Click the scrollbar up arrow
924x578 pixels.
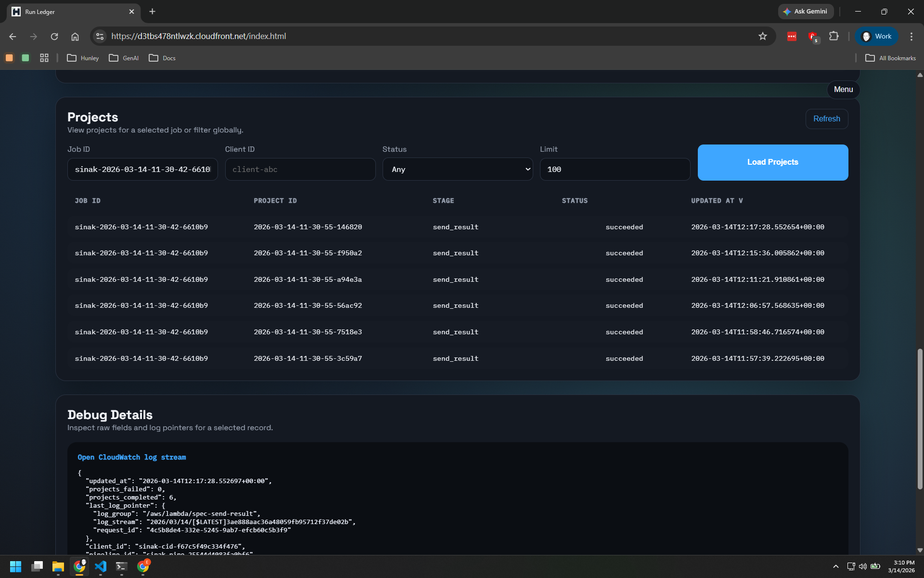click(920, 75)
